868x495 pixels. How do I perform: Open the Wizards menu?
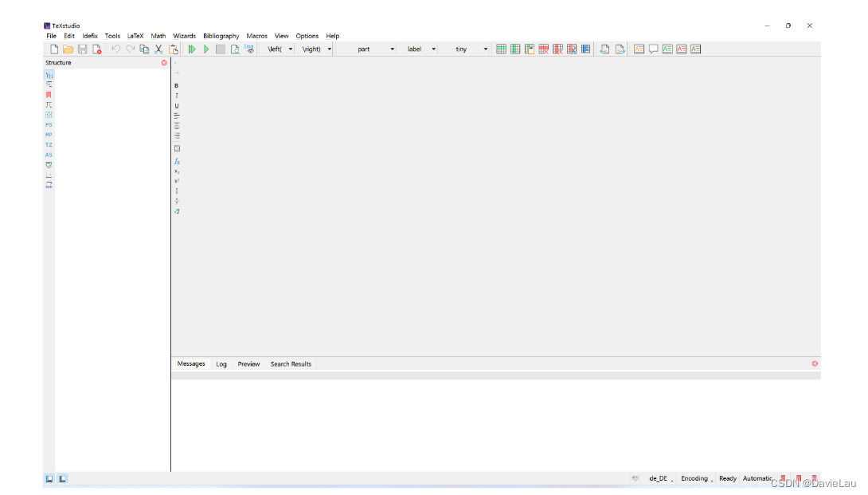[x=184, y=35]
